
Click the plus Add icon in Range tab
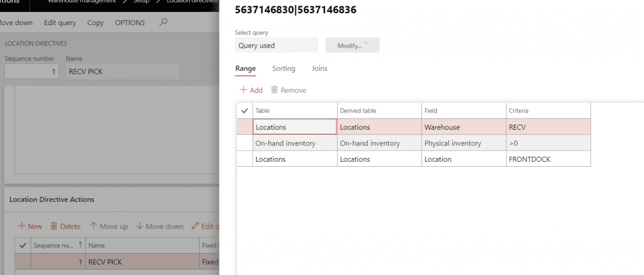point(243,90)
